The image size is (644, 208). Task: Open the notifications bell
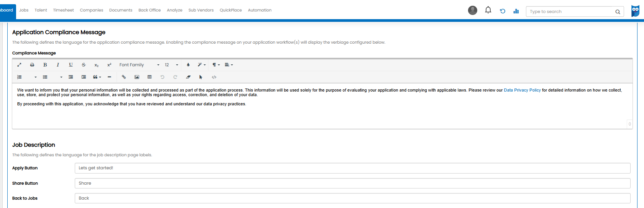point(488,10)
